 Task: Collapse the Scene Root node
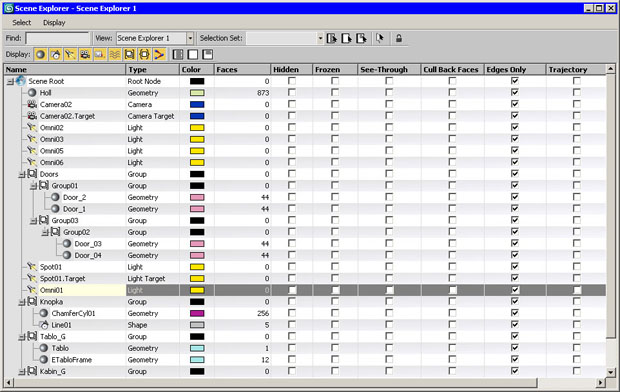tap(10, 81)
